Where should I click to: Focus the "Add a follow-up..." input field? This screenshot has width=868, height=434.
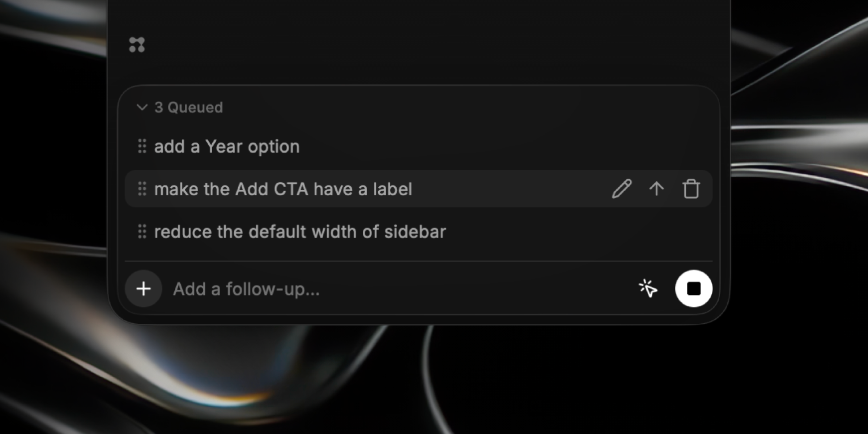398,289
